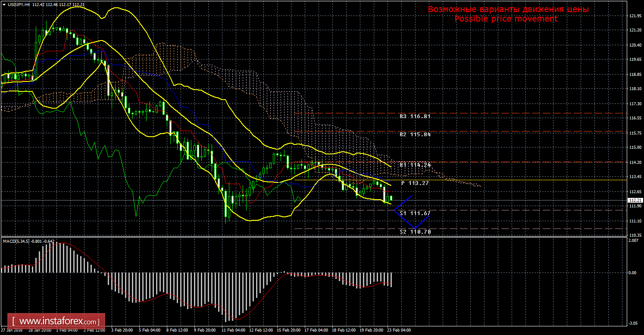644x335 pixels.
Task: Click the S1 111.67 support label
Action: point(415,213)
